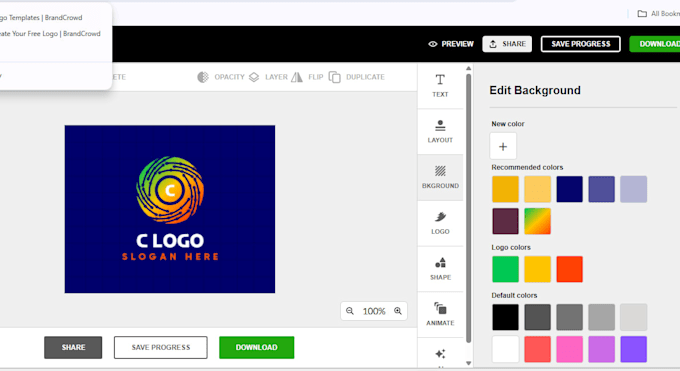Click the green Download button below canvas

point(256,347)
